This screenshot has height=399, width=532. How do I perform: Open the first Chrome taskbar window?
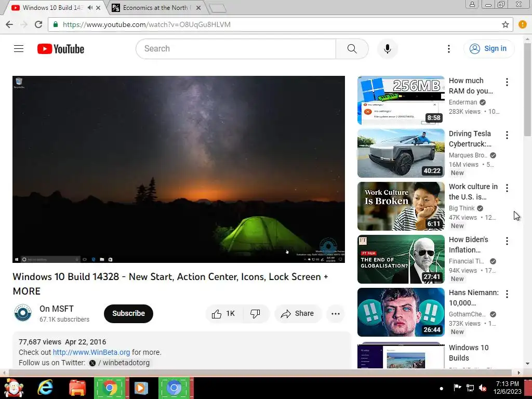(x=110, y=388)
